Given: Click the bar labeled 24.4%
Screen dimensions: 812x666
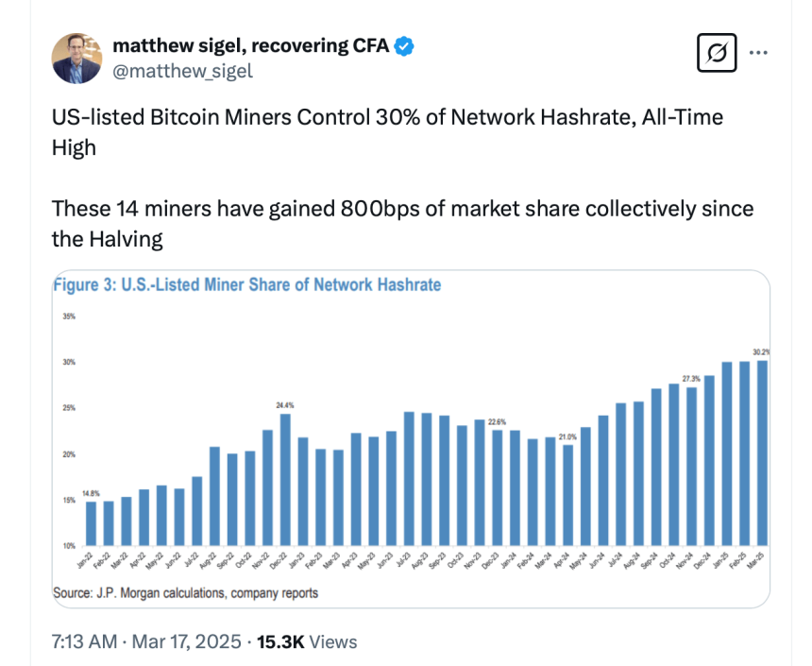Looking at the screenshot, I should [285, 480].
